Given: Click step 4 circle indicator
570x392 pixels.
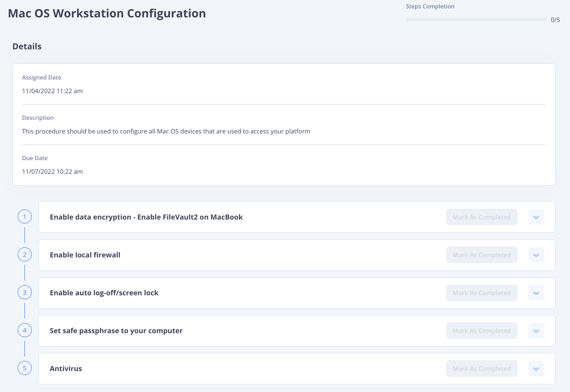Looking at the screenshot, I should click(x=25, y=330).
